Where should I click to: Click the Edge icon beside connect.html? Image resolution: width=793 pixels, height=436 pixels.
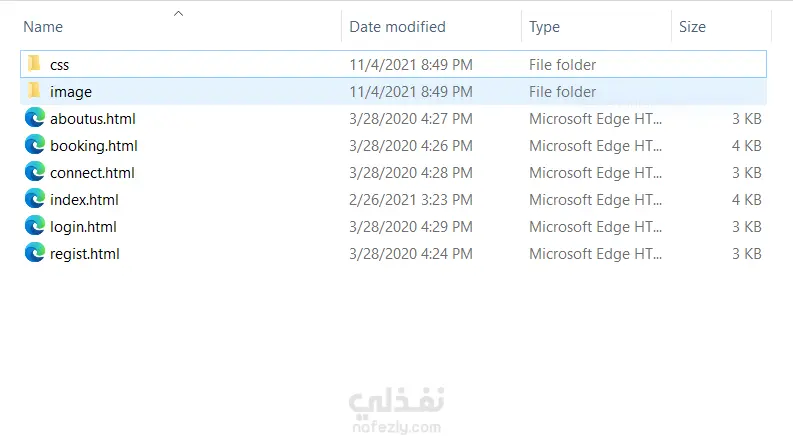pyautogui.click(x=35, y=172)
